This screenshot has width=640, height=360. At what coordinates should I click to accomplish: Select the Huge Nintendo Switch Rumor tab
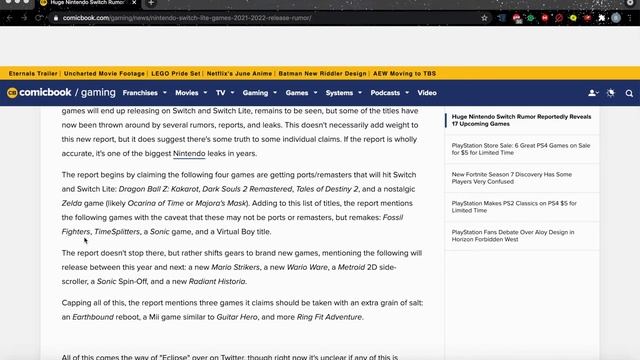(x=87, y=3)
